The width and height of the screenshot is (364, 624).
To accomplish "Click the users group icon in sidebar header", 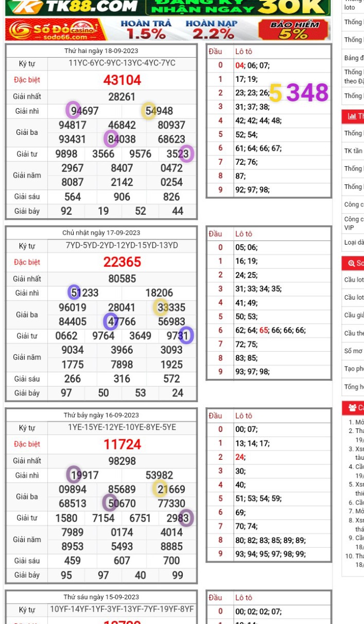I will [x=352, y=408].
